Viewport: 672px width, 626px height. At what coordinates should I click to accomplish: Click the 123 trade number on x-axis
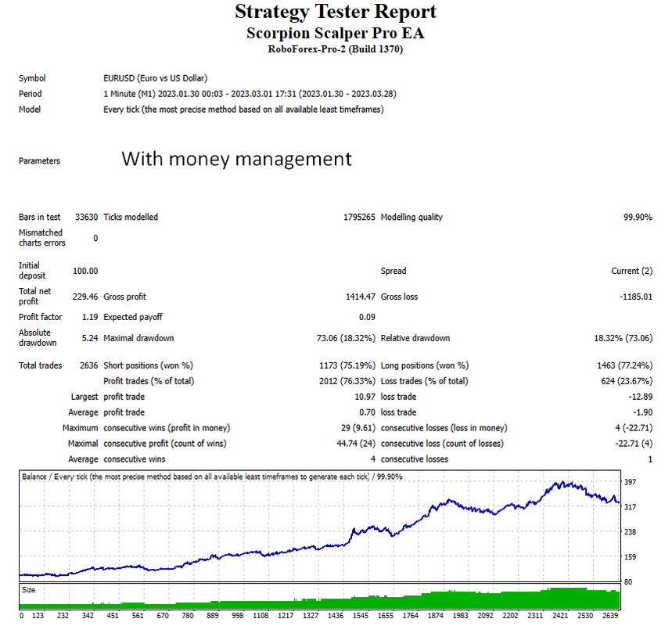point(38,616)
